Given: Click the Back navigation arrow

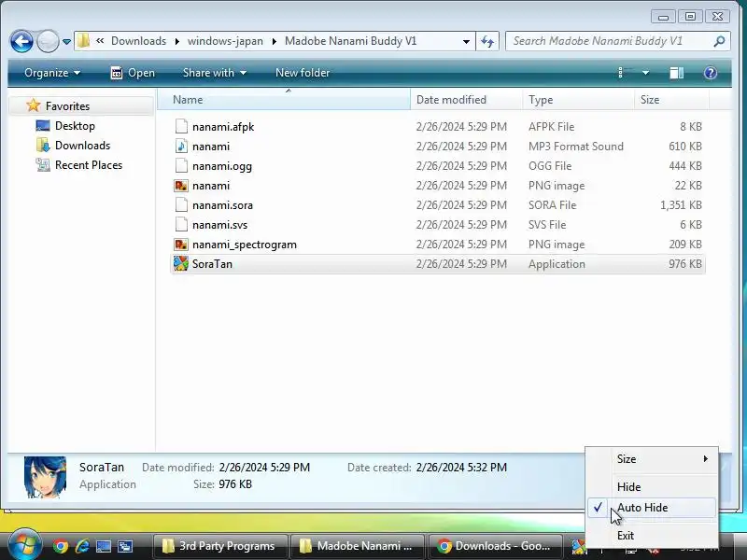Looking at the screenshot, I should point(21,41).
